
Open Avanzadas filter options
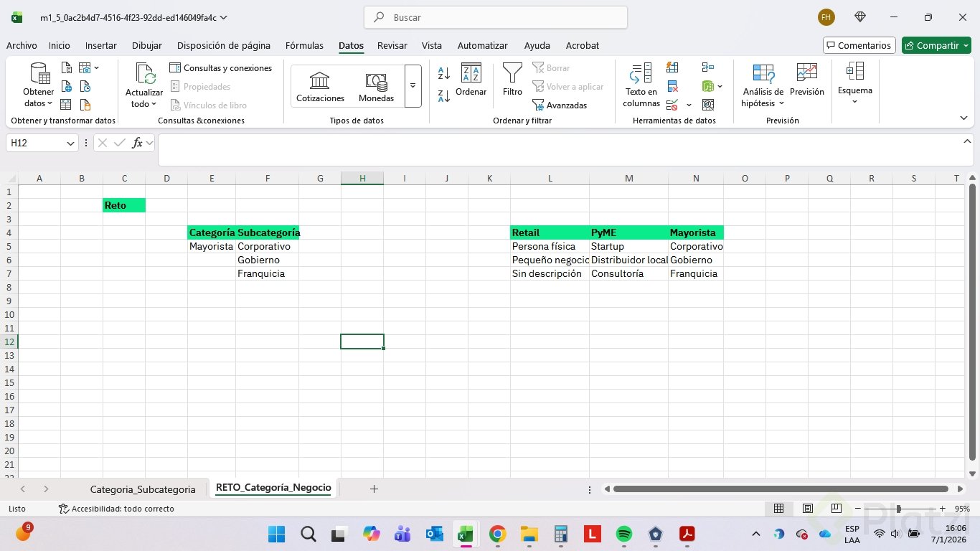point(560,105)
